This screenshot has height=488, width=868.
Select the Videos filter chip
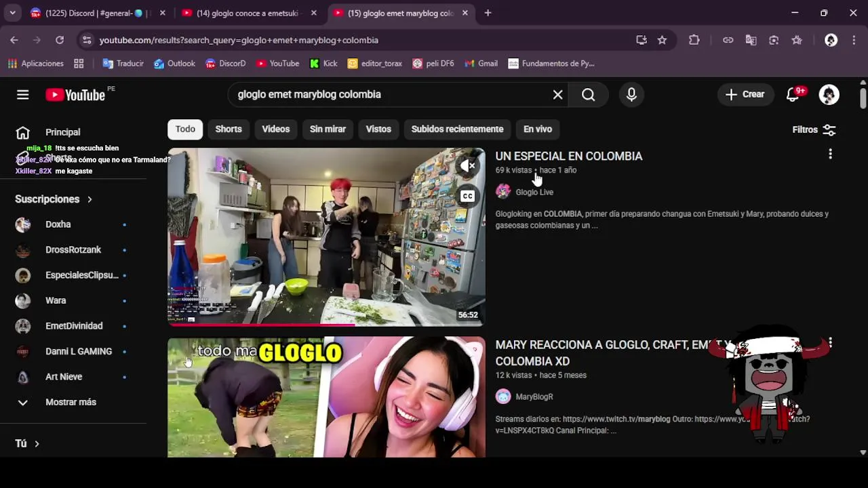[x=276, y=129]
